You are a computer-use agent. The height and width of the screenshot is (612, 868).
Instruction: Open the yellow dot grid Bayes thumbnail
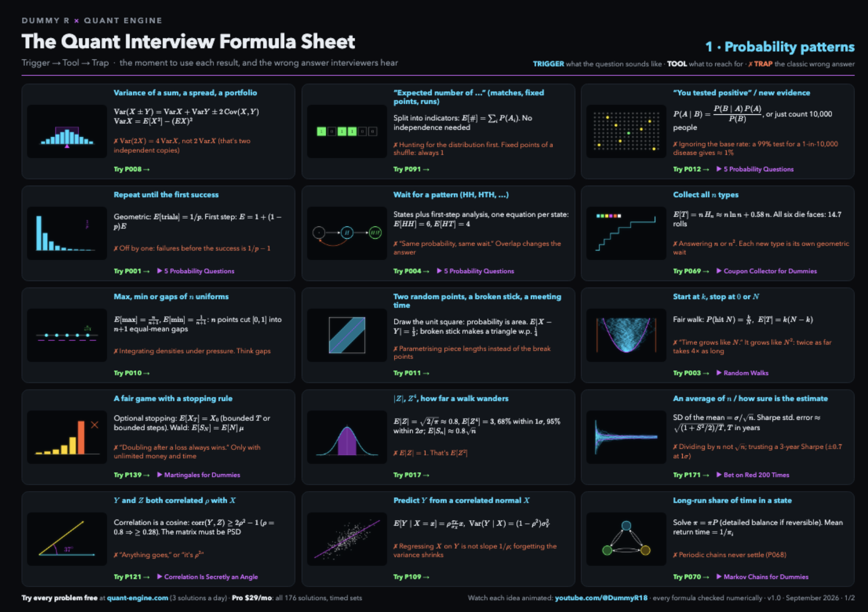click(x=626, y=131)
